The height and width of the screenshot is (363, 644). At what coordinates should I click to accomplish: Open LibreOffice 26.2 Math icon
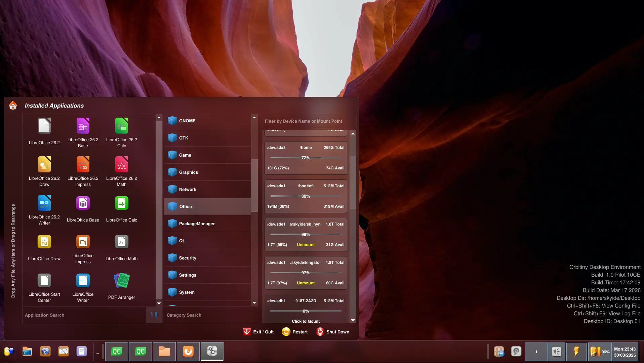(x=121, y=165)
